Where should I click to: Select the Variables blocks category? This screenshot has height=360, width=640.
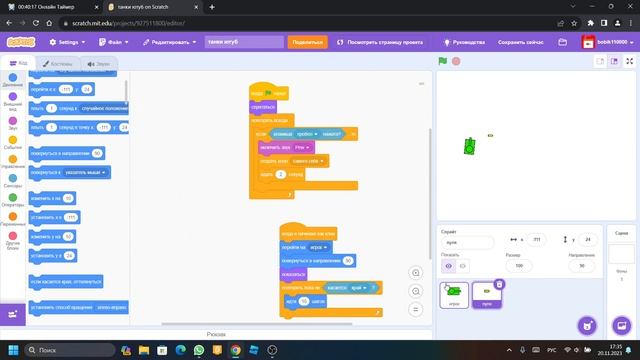click(x=13, y=219)
